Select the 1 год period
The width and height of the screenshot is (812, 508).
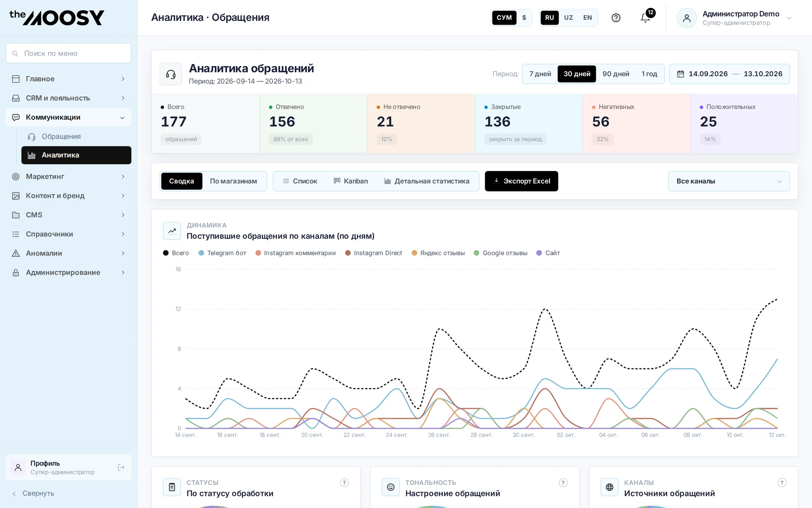click(649, 74)
